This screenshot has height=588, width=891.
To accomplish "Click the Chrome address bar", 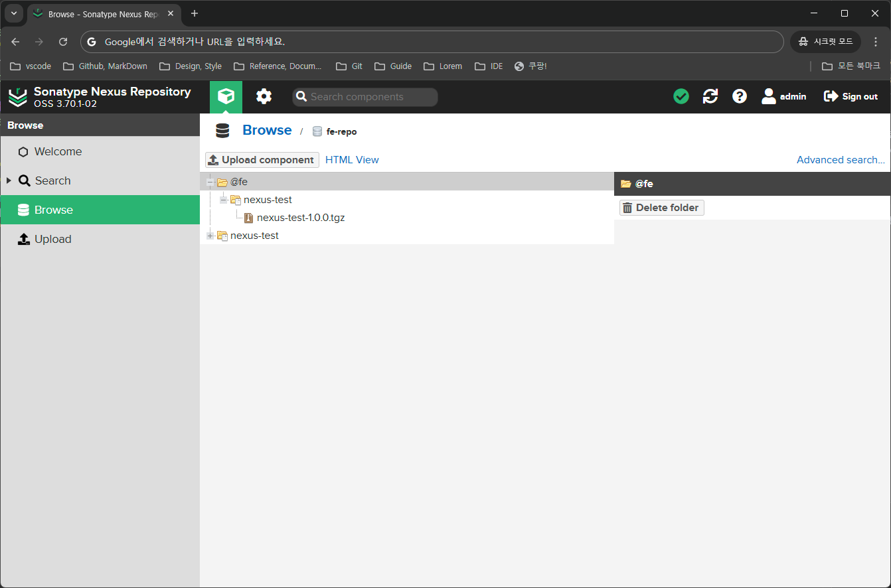I will 432,42.
